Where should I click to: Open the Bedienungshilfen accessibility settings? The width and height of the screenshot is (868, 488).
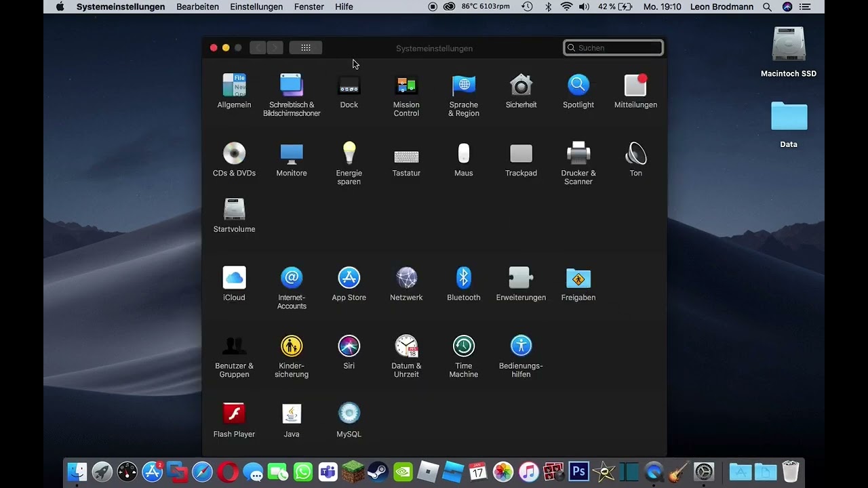[x=521, y=357]
